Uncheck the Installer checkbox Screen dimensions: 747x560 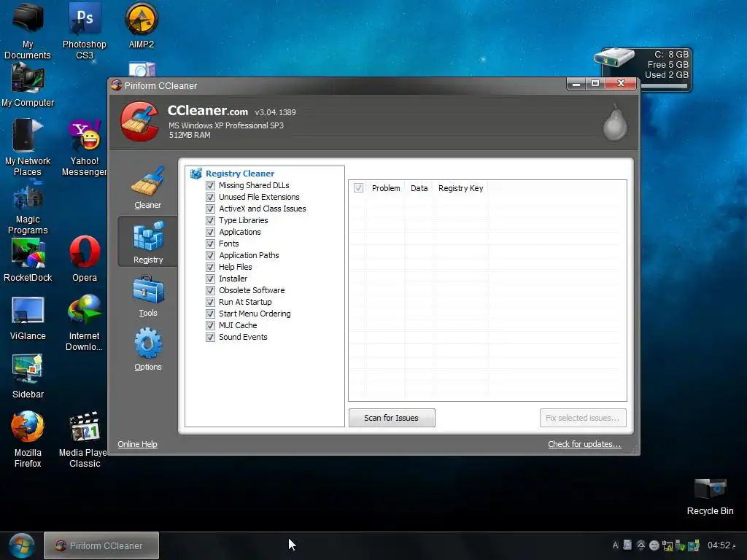[210, 279]
